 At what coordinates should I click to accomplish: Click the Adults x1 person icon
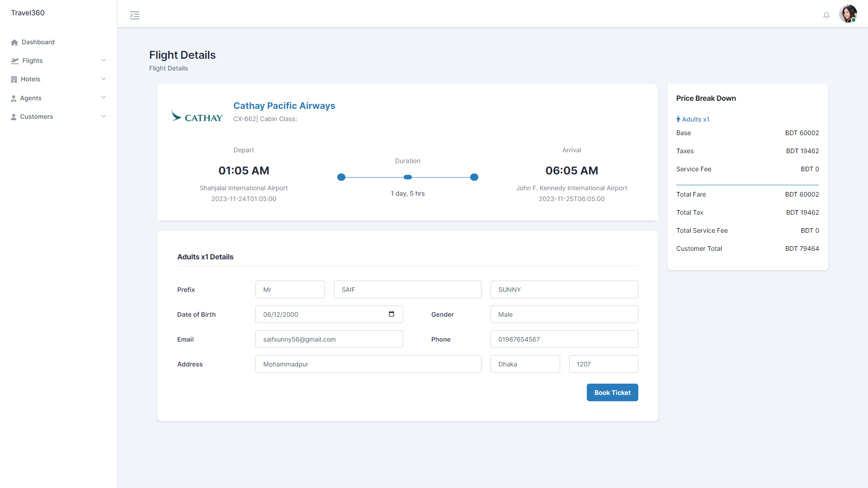point(678,119)
